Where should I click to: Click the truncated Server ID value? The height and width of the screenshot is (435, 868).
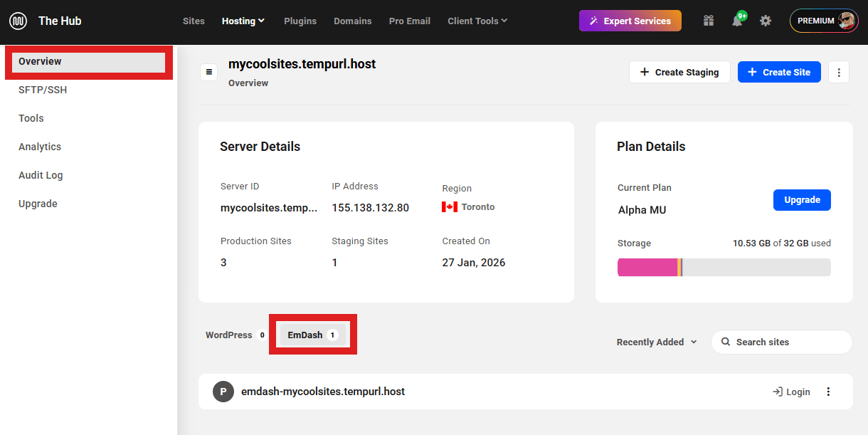[269, 208]
